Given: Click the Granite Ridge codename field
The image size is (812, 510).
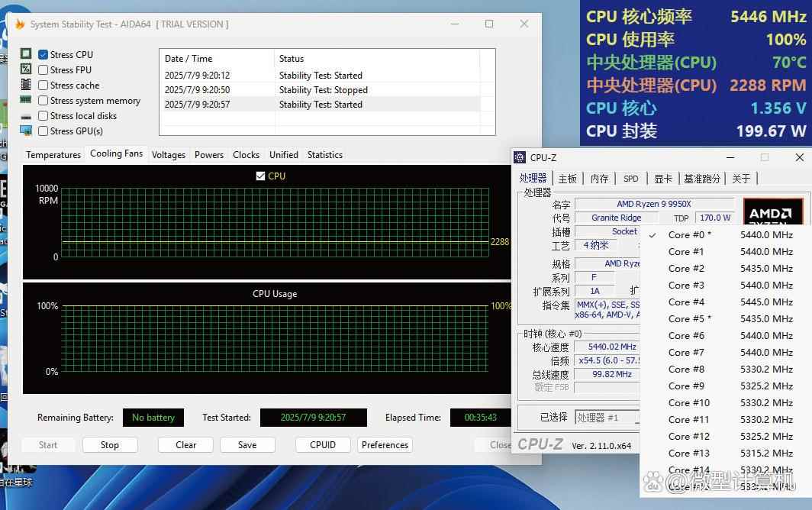Looking at the screenshot, I should coord(617,218).
